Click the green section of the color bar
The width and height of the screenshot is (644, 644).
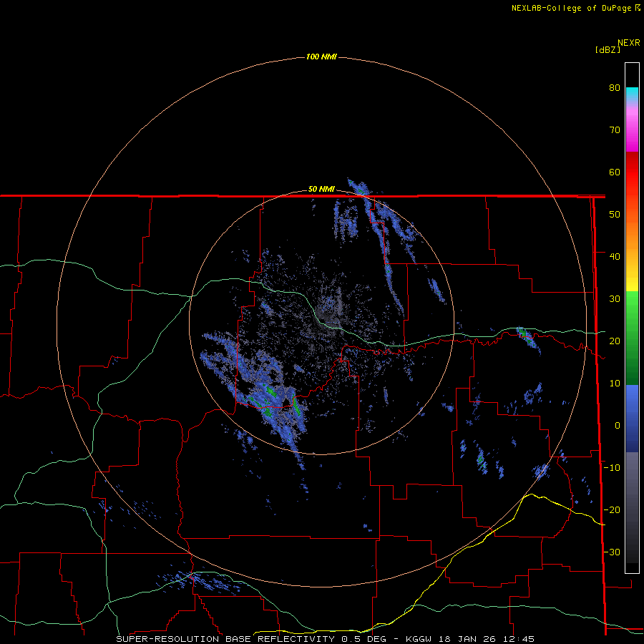pyautogui.click(x=632, y=338)
